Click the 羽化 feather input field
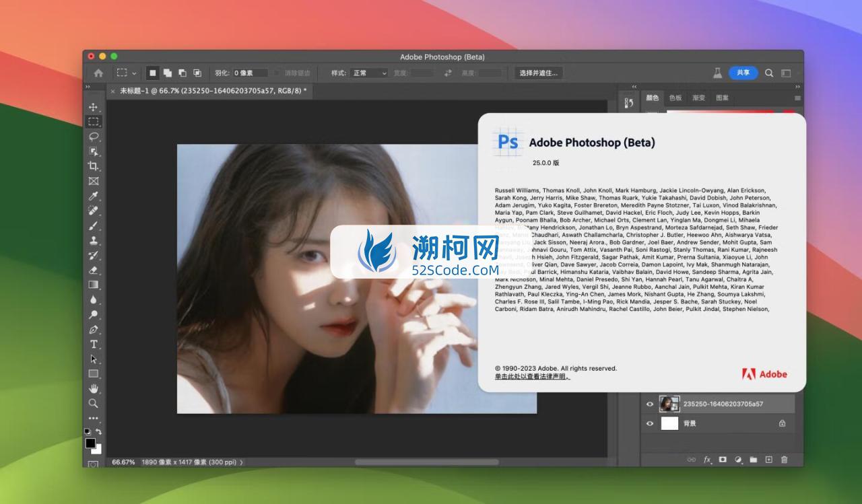862x504 pixels. [x=251, y=73]
